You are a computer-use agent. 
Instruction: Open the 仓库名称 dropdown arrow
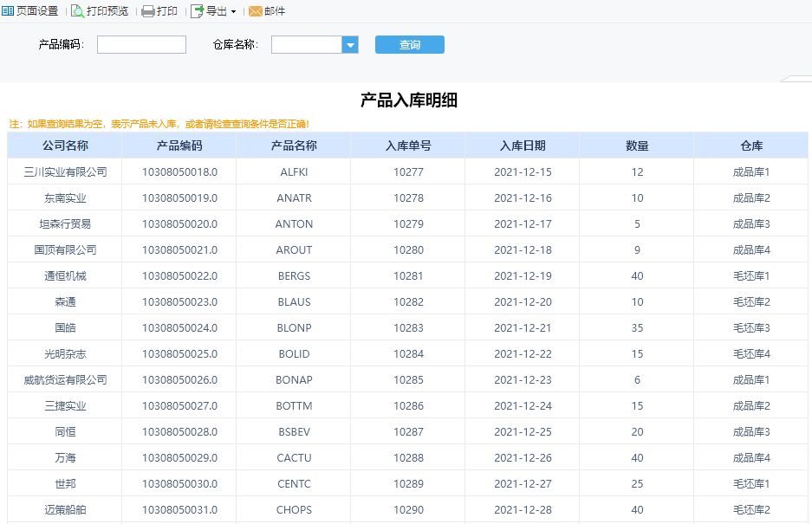point(350,45)
